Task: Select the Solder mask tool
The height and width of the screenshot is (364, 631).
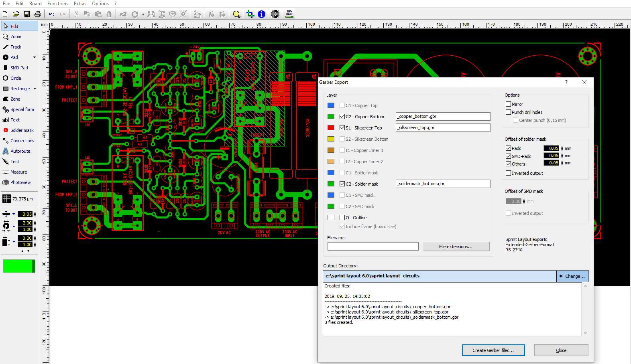Action: coord(19,130)
